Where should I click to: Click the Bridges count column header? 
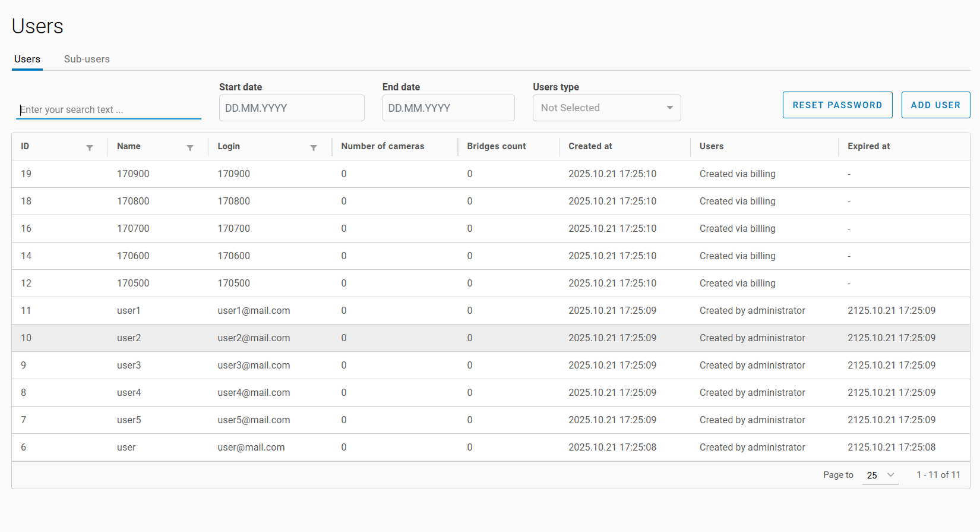click(x=496, y=146)
